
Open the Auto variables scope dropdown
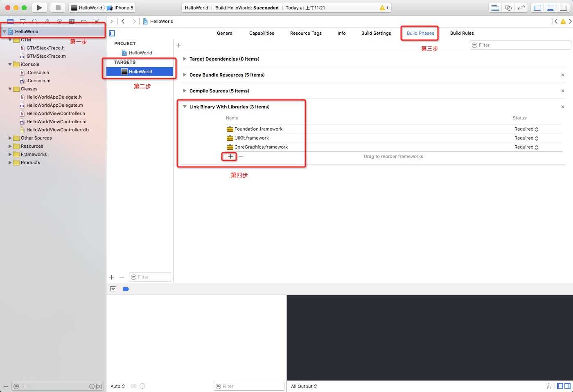[117, 386]
